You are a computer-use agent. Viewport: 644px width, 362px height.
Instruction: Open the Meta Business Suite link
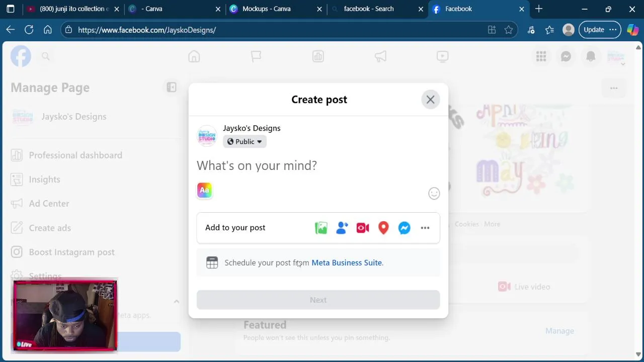coord(347,262)
